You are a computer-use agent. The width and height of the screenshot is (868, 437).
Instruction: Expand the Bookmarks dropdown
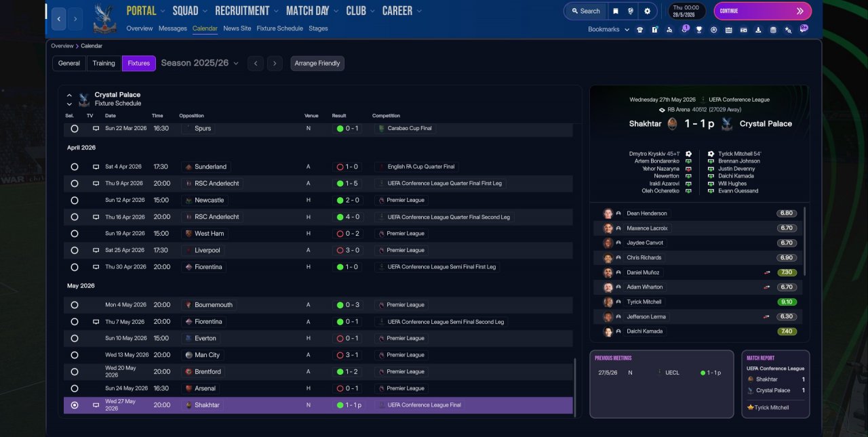(608, 30)
